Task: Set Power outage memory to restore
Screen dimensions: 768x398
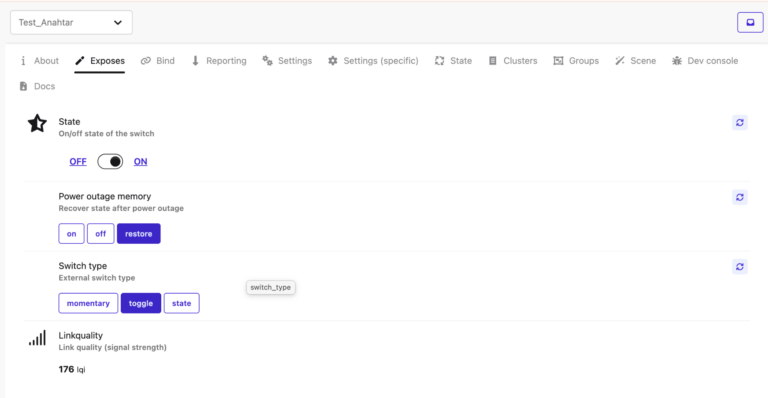Action: [139, 234]
